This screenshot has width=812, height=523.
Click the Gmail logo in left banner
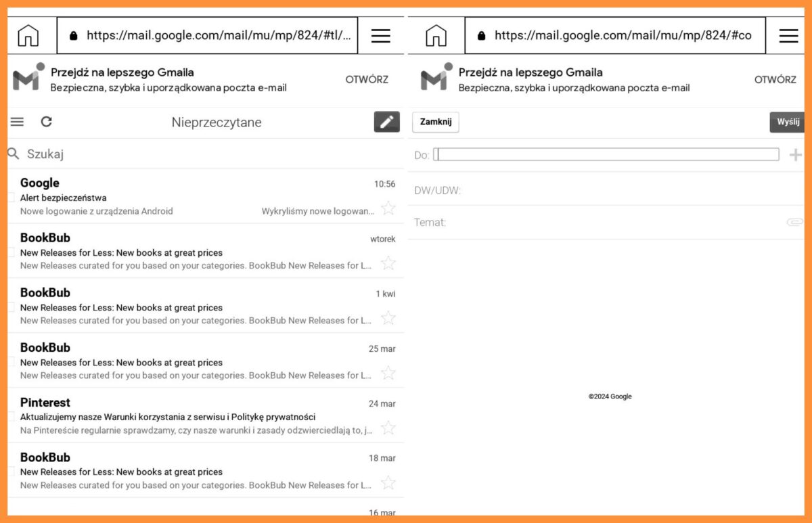(x=28, y=77)
